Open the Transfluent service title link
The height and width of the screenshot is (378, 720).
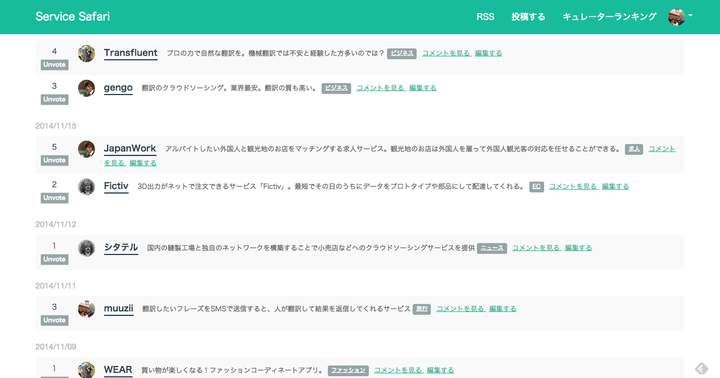coord(130,53)
